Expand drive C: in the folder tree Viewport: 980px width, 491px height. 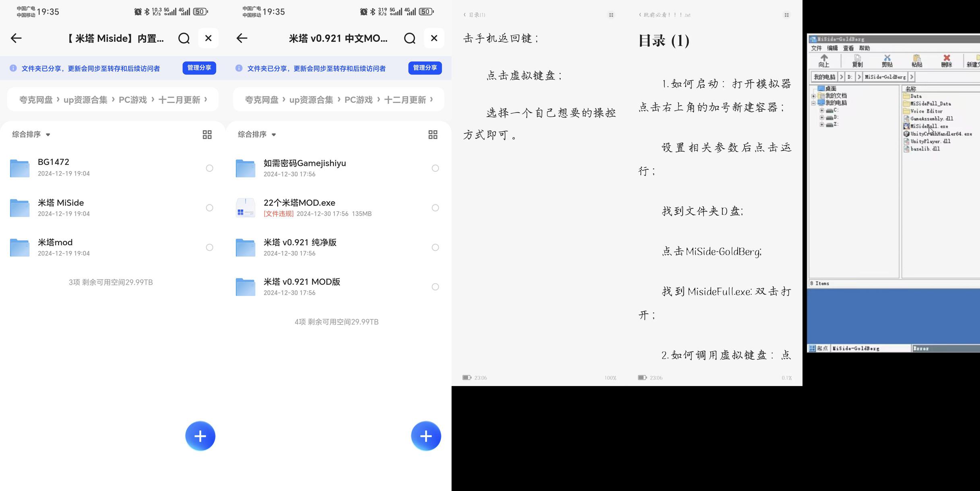point(822,110)
